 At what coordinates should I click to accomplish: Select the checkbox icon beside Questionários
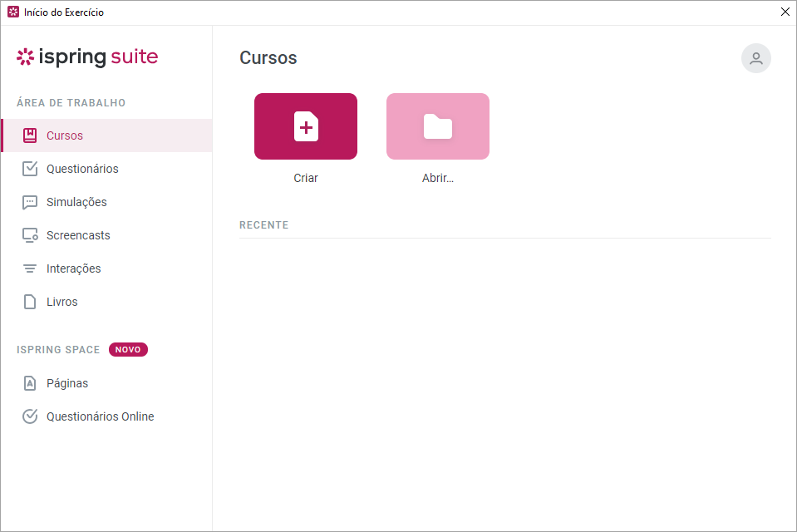point(30,169)
